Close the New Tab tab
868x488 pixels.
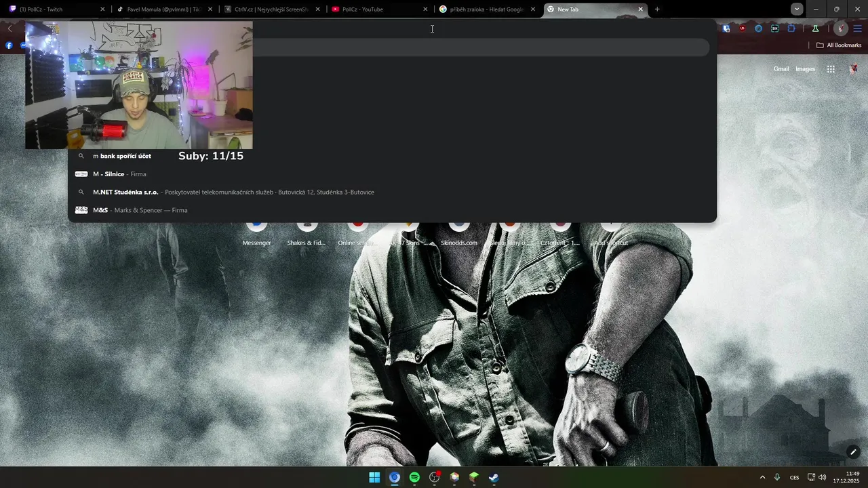coord(640,9)
